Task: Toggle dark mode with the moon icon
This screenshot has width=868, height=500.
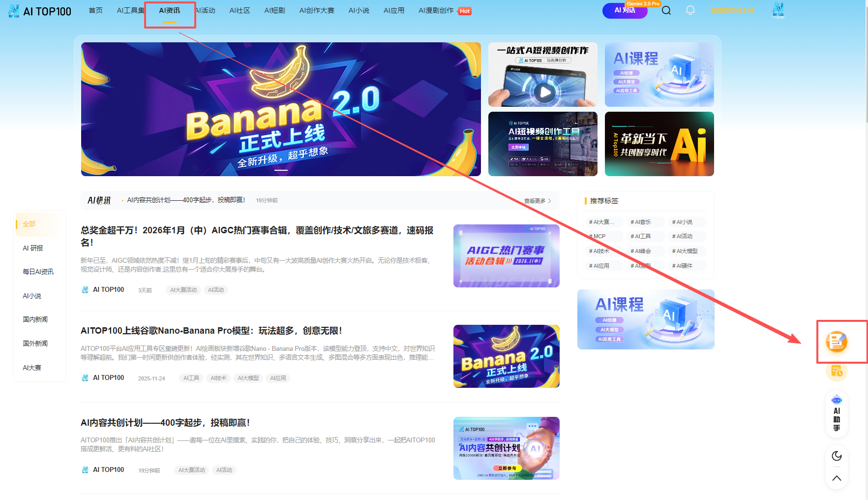Action: point(836,456)
